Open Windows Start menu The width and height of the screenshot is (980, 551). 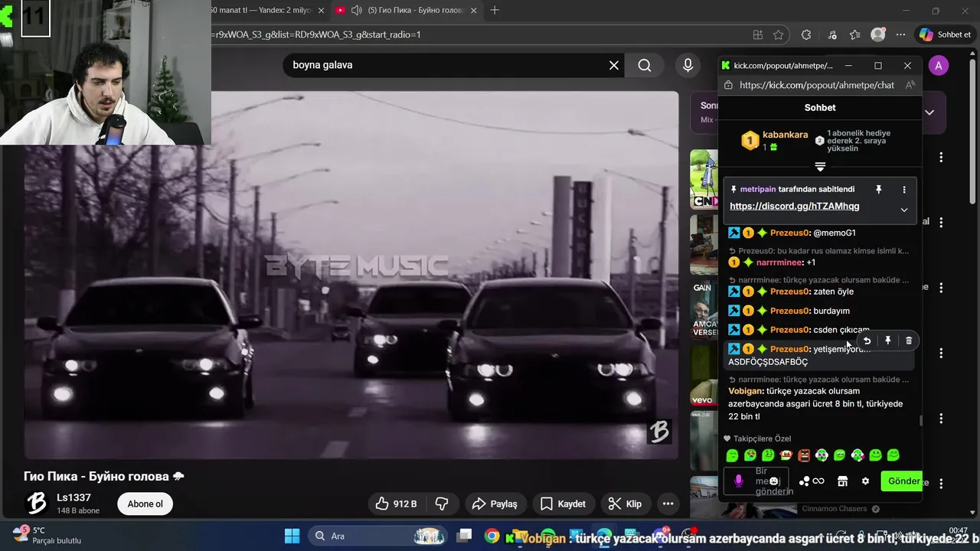[292, 536]
